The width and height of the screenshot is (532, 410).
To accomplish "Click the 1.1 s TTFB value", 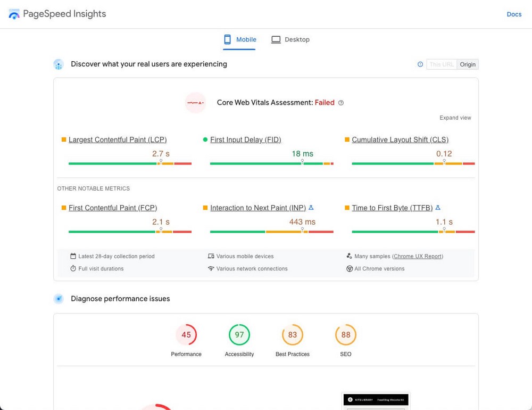I will 444,222.
